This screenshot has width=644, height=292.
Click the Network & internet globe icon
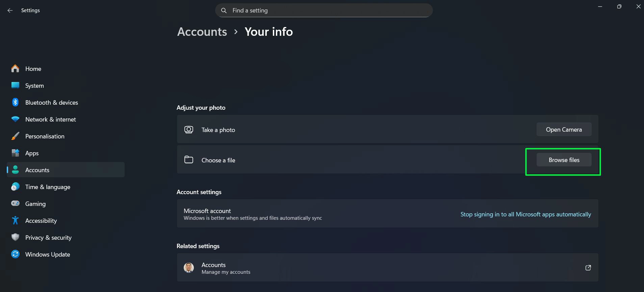click(15, 119)
